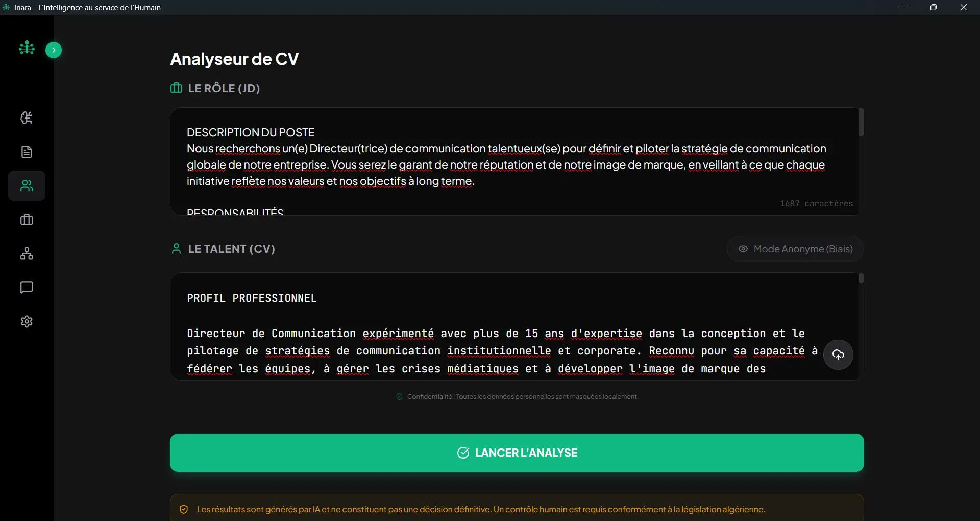The width and height of the screenshot is (980, 521).
Task: Open the briefcase jobs sidebar icon
Action: point(27,220)
